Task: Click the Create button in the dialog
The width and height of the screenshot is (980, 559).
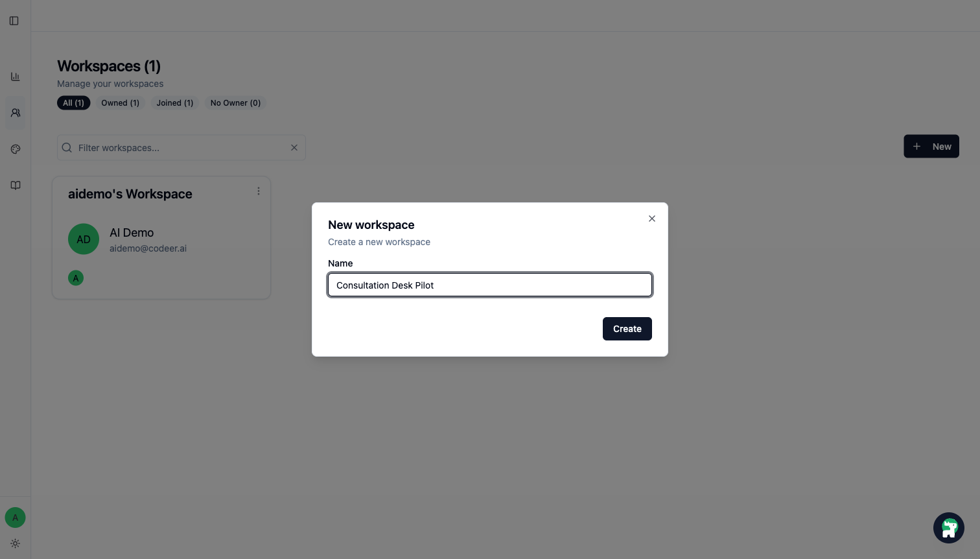Action: [627, 329]
